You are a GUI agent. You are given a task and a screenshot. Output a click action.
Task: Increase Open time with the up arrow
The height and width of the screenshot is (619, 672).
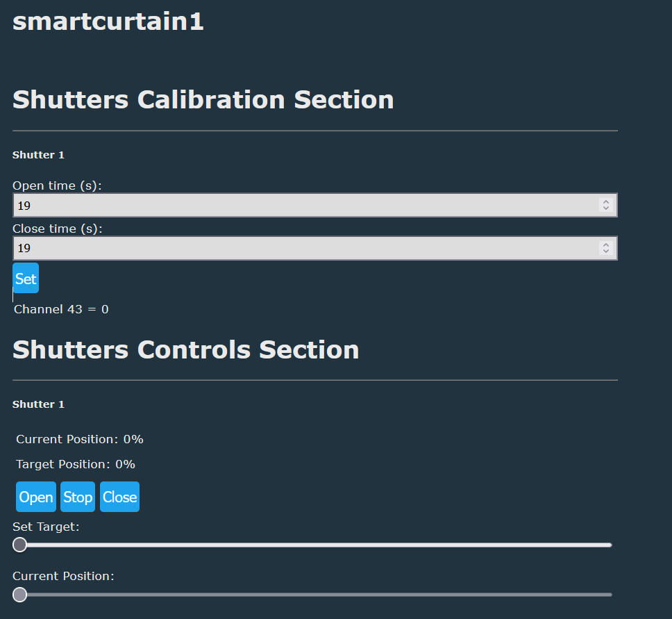tap(606, 202)
